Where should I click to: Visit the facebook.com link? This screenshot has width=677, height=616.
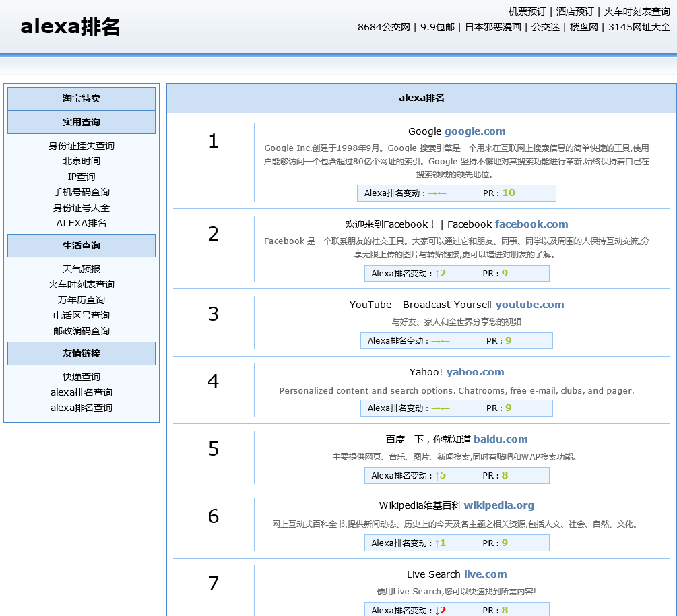pos(531,224)
